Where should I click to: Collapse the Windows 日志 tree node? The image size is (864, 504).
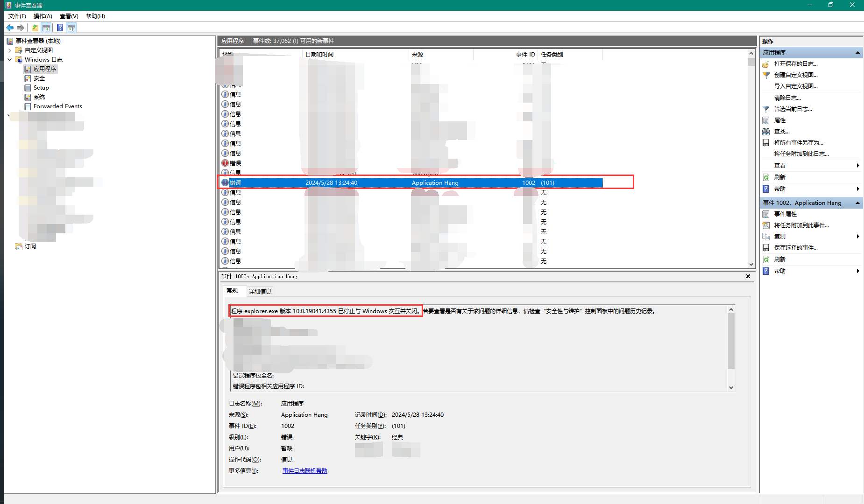tap(9, 60)
